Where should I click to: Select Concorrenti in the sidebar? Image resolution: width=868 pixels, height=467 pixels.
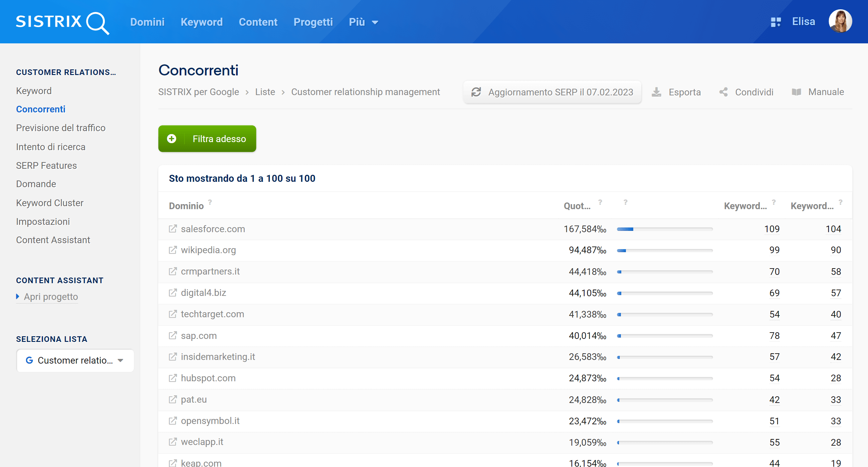tap(41, 109)
